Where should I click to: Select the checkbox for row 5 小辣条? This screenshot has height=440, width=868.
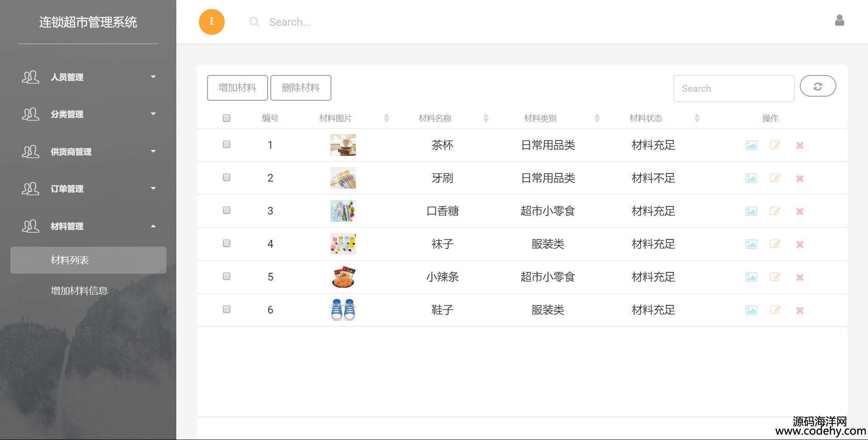coord(226,276)
